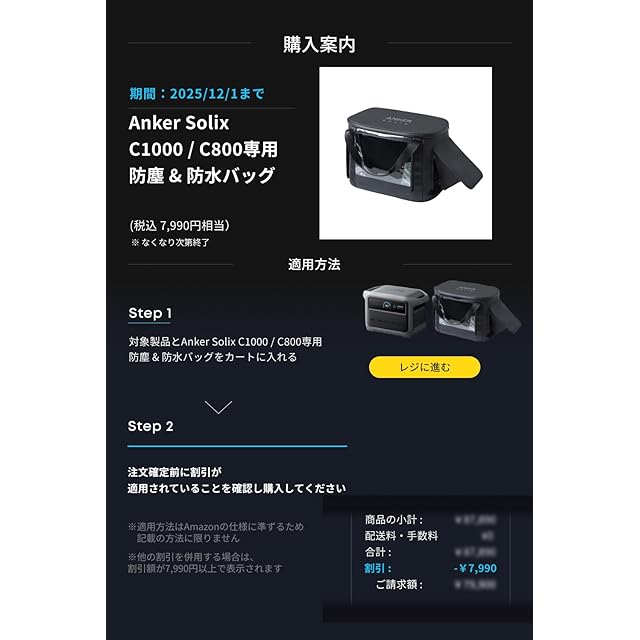The image size is (640, 640).
Task: Click the Anker Solix power station image
Action: 396,310
